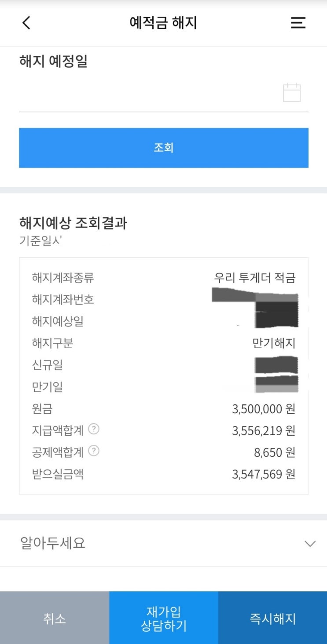
Task: Tap help icon next to 공제액합계
Action: 94,451
